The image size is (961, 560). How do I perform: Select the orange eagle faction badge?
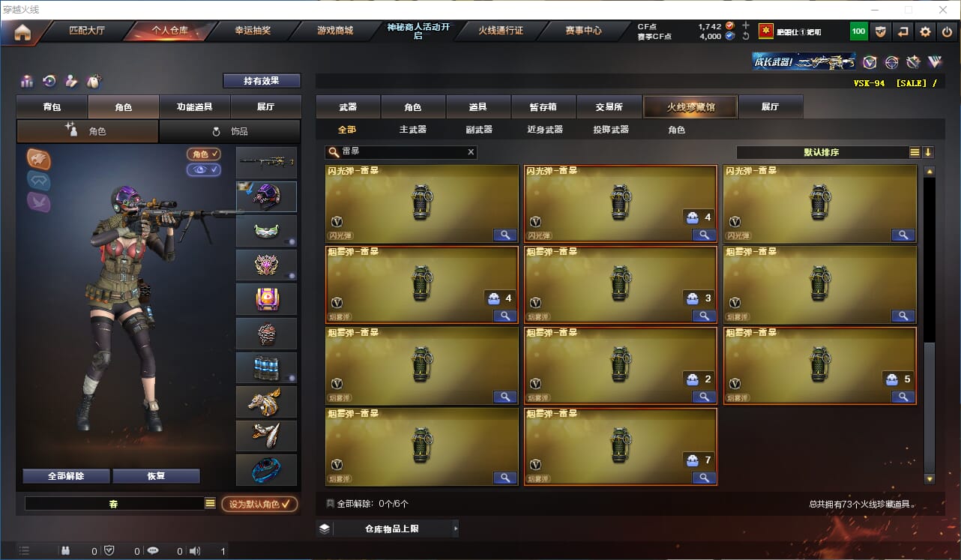pos(39,158)
